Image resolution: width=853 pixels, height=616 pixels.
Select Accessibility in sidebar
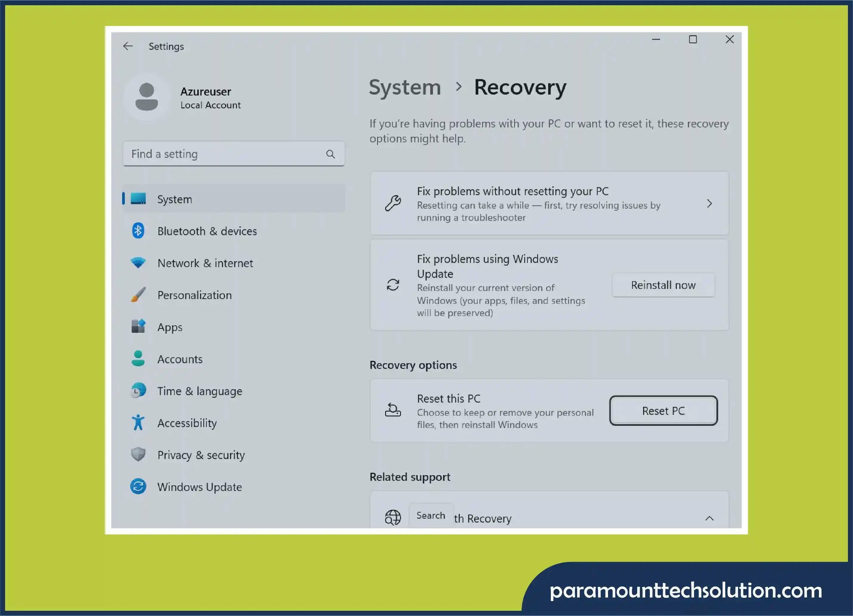pos(233,423)
